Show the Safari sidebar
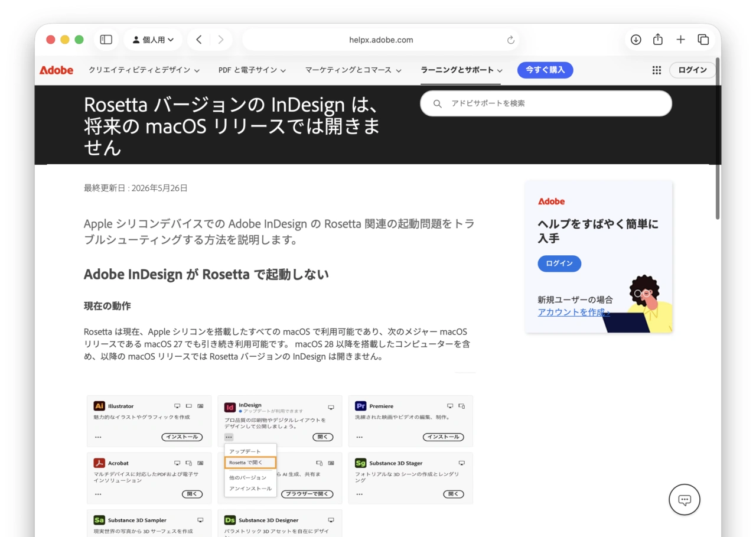Screen dimensions: 756x537 click(106, 40)
